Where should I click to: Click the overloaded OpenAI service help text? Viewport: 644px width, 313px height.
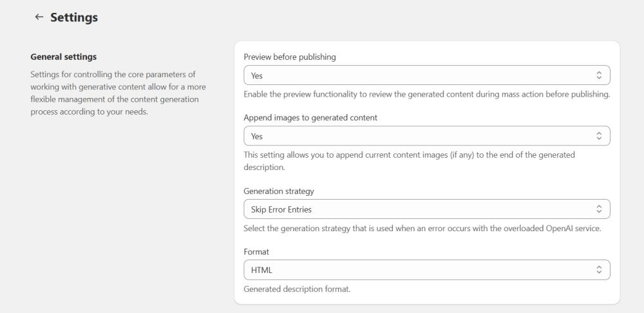(422, 228)
